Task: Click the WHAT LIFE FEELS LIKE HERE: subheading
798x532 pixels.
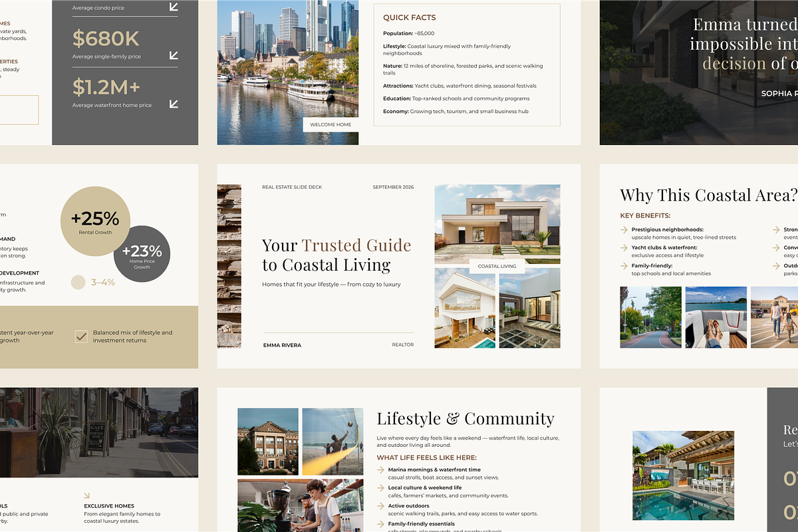Action: [x=426, y=458]
